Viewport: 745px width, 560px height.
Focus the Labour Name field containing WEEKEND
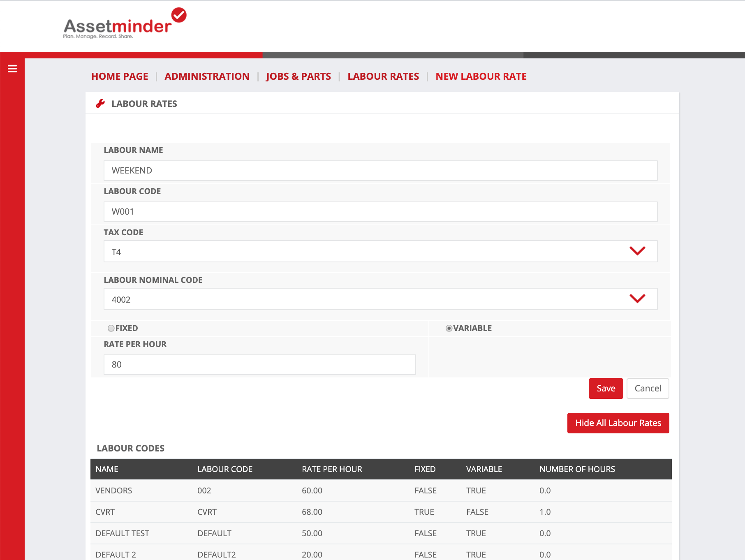[x=380, y=171]
